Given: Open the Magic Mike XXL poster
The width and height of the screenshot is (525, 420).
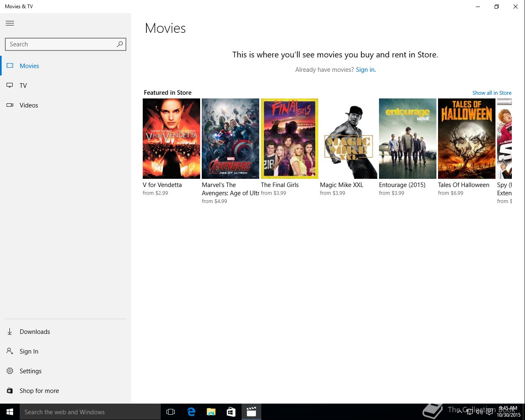Looking at the screenshot, I should pos(349,139).
